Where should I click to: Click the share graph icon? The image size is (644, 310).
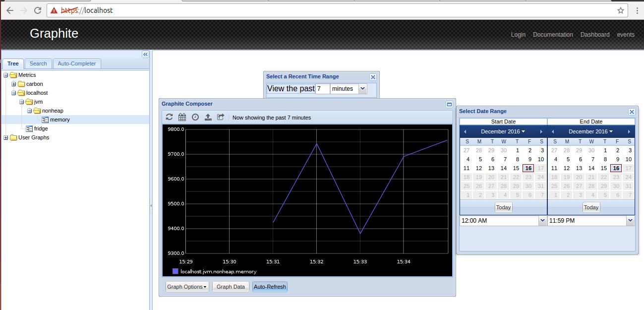coord(221,118)
